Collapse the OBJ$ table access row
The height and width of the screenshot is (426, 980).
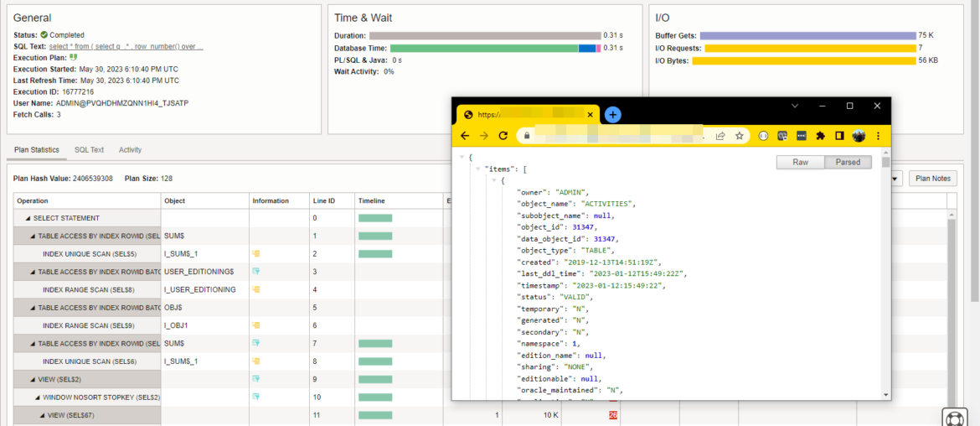[x=34, y=308]
